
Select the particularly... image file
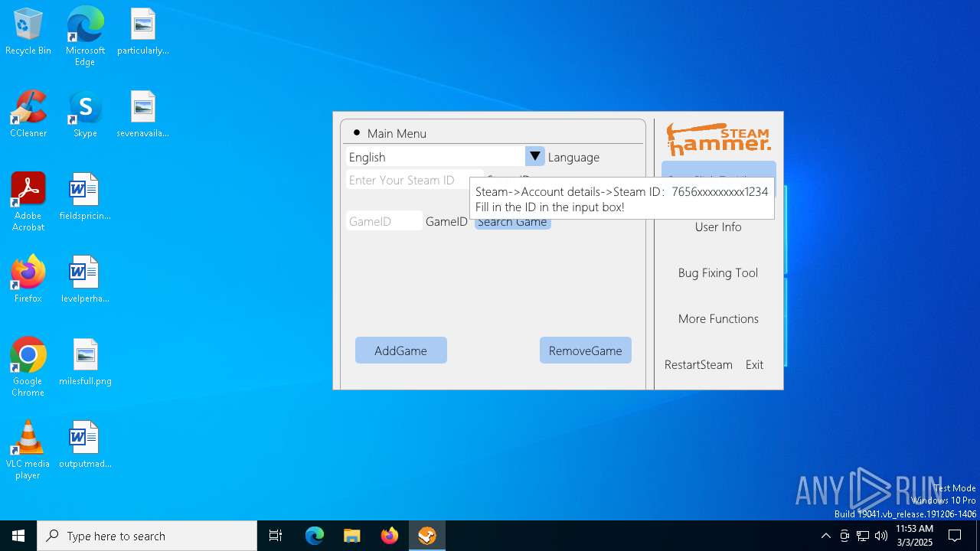click(x=143, y=32)
